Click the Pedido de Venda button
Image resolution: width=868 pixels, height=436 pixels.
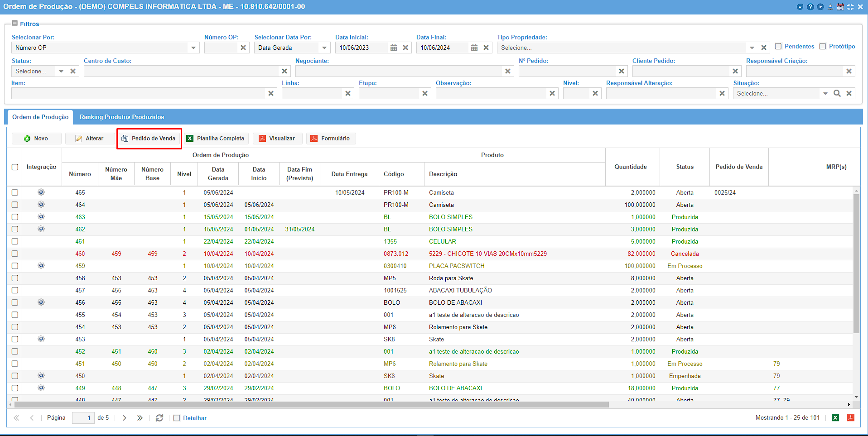click(149, 139)
